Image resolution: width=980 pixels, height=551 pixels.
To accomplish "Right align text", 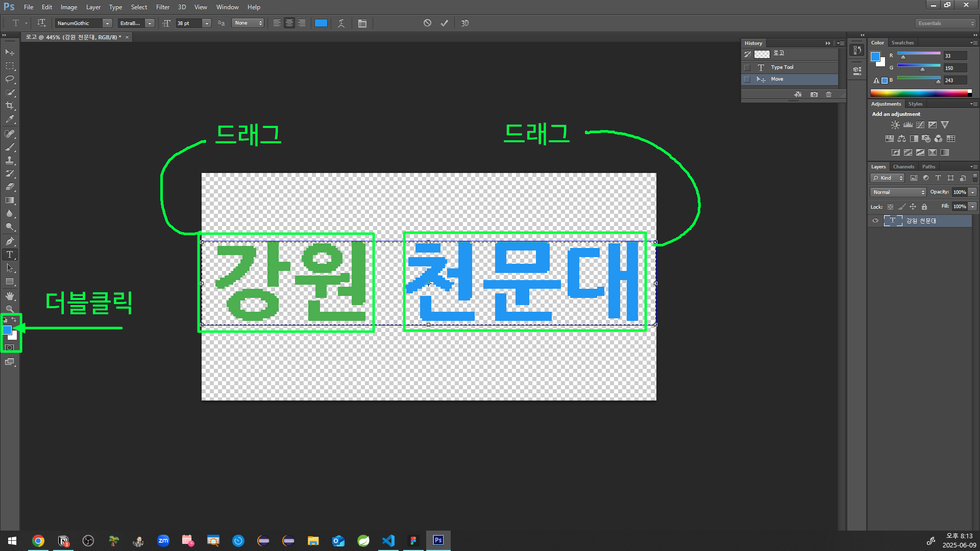I will (x=302, y=23).
